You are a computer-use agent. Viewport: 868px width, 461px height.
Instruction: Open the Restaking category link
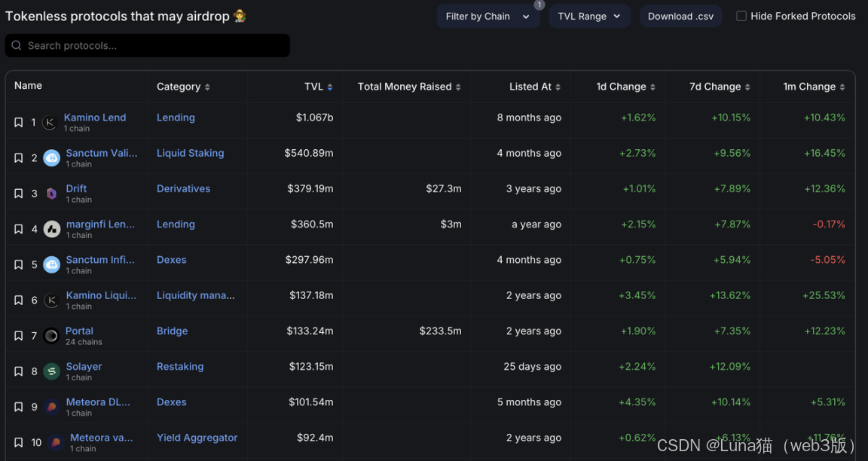(180, 366)
